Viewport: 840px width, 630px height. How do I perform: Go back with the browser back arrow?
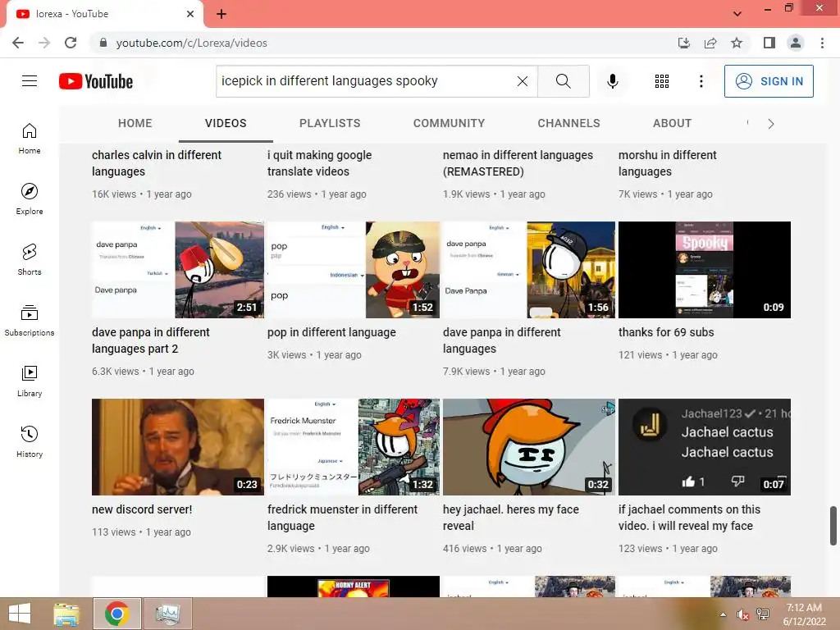click(x=18, y=43)
